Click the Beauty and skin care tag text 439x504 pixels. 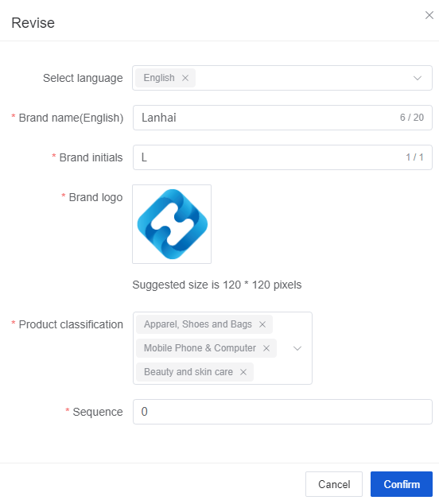click(188, 372)
